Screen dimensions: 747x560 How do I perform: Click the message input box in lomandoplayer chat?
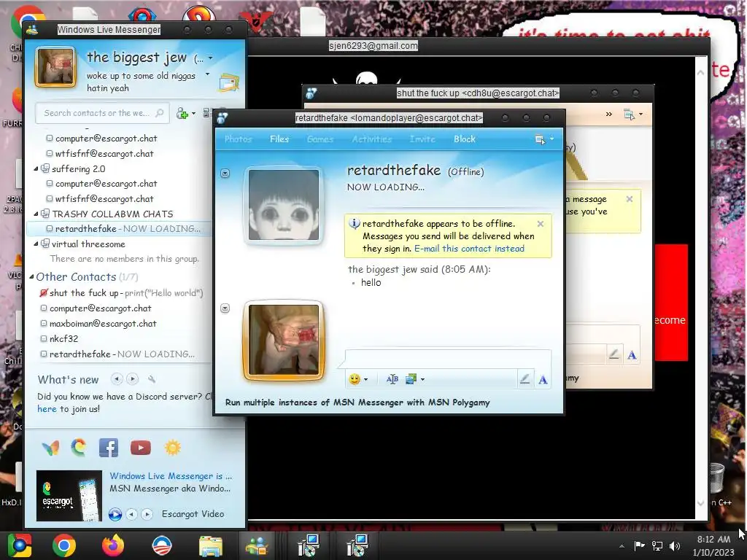point(448,359)
